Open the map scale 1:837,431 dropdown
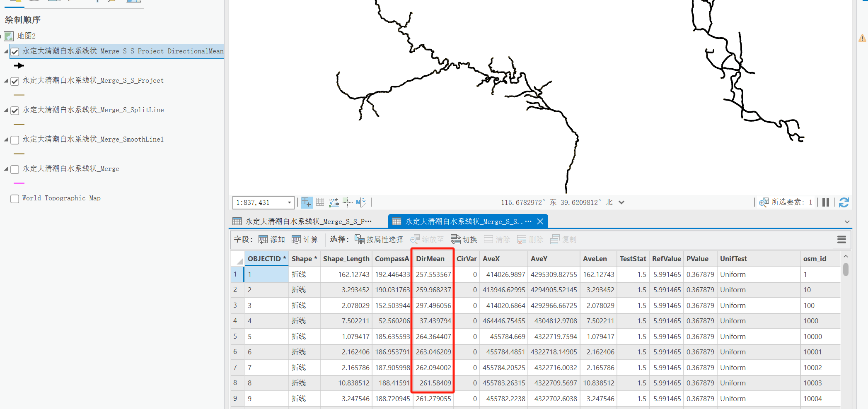The width and height of the screenshot is (868, 409). (289, 202)
